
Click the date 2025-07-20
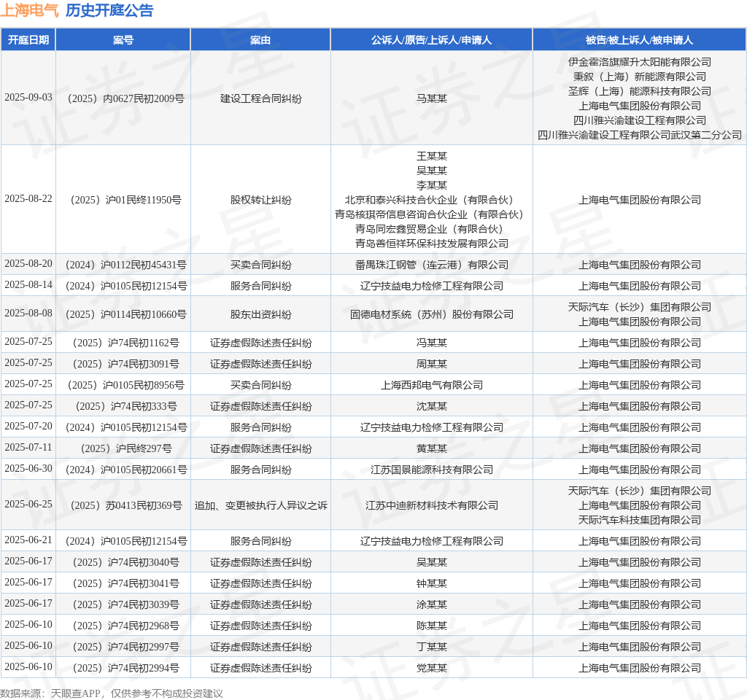click(x=28, y=426)
